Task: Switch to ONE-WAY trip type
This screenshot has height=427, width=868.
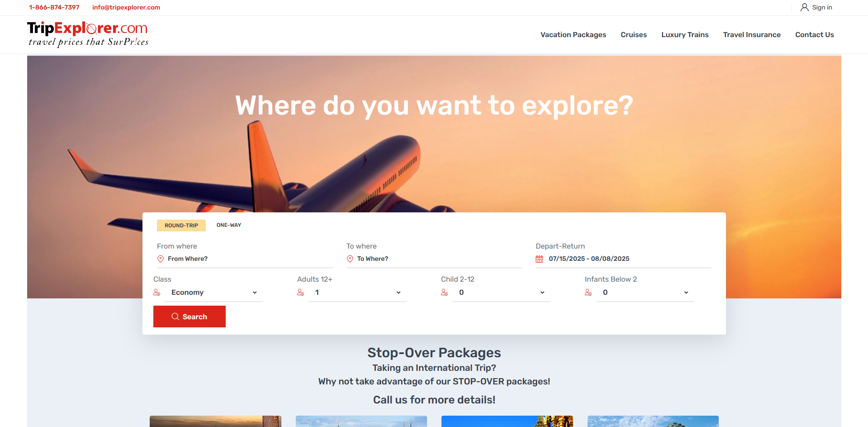Action: pyautogui.click(x=229, y=225)
